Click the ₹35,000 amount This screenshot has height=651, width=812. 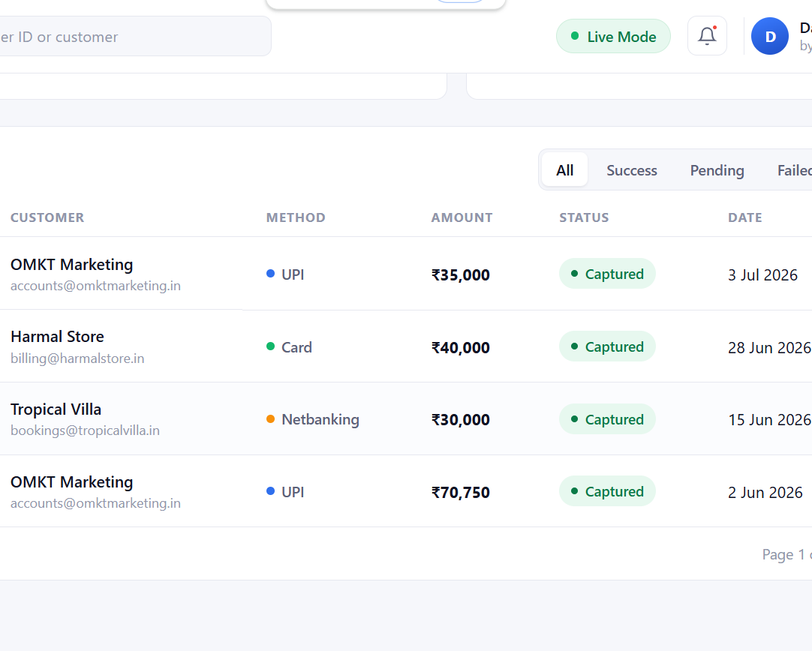pos(460,274)
